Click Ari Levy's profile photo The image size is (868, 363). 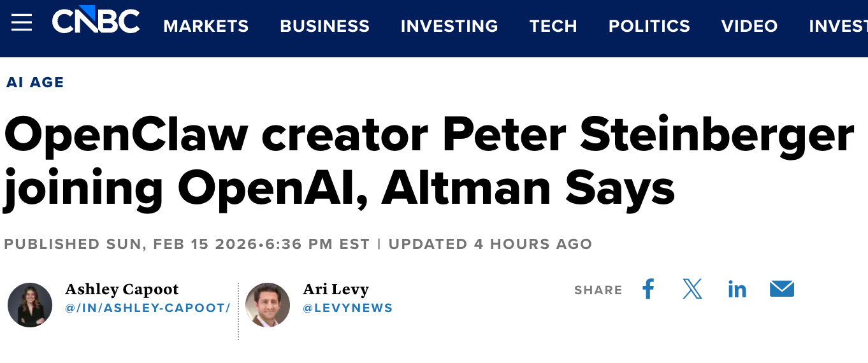[268, 304]
